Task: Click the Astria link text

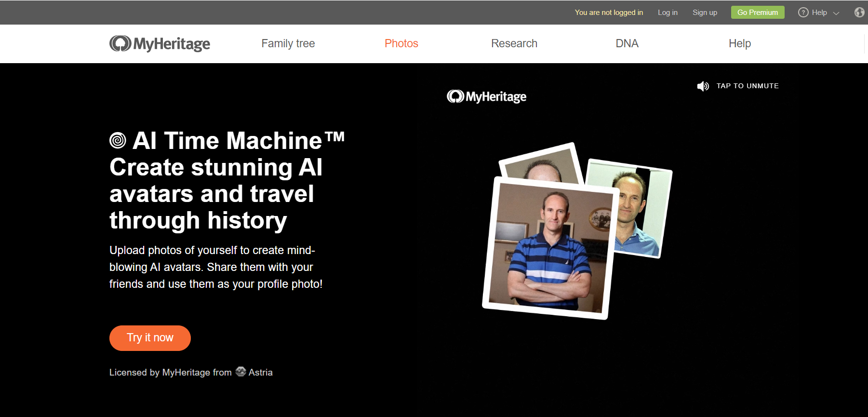Action: [x=261, y=372]
